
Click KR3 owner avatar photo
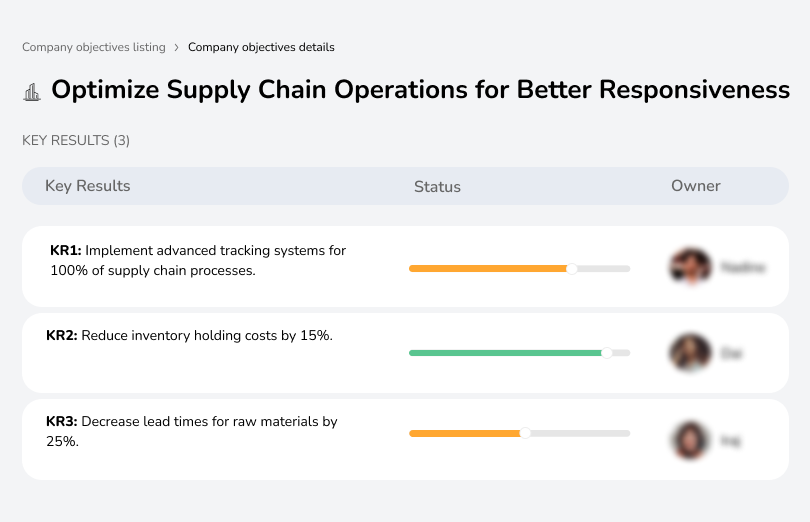coord(689,439)
